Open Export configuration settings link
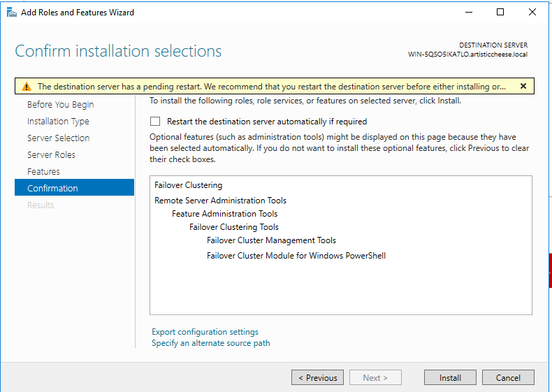The image size is (552, 392). click(205, 332)
